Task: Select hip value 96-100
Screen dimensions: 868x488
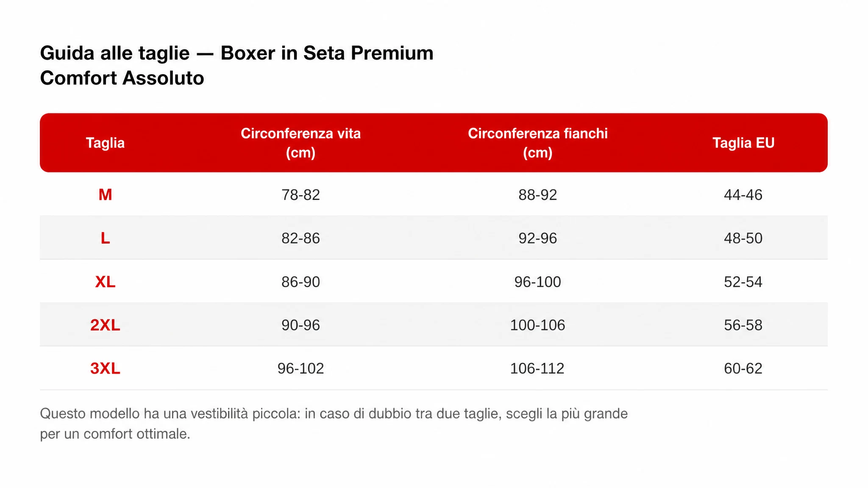Action: [537, 282]
